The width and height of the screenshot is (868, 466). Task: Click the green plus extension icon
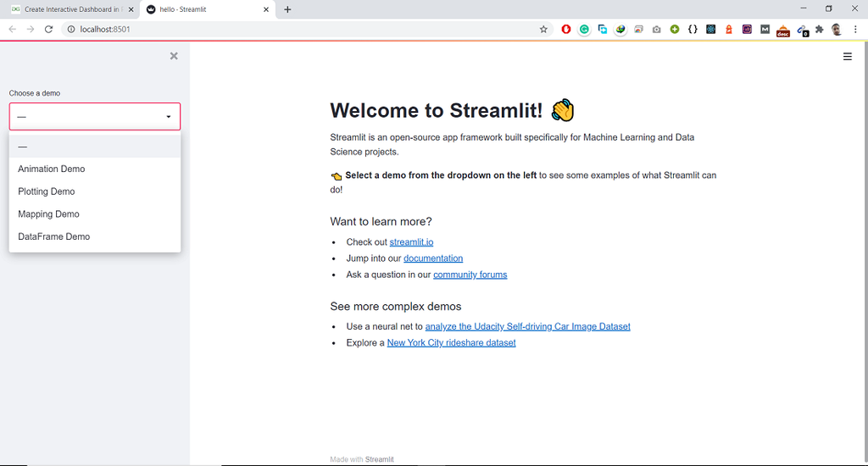click(674, 30)
